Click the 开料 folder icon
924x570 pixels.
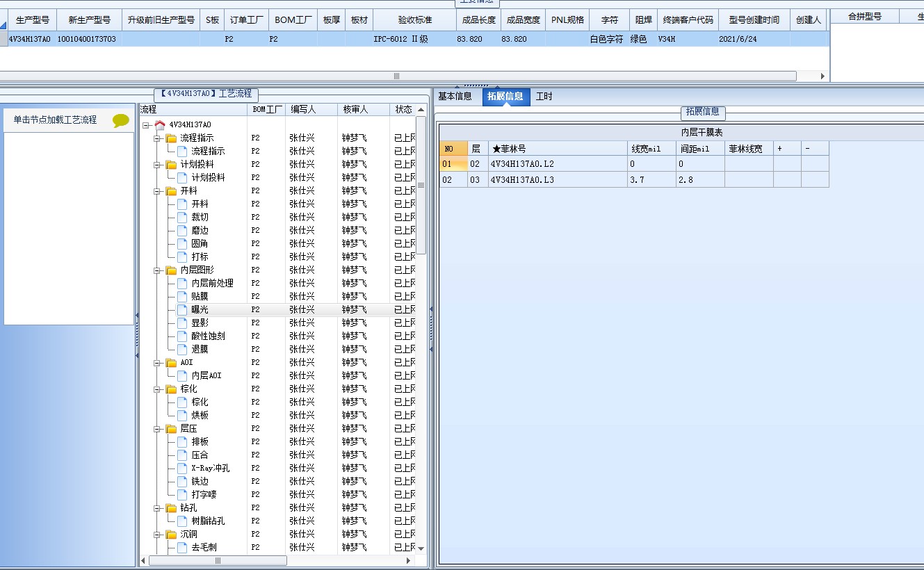[171, 190]
